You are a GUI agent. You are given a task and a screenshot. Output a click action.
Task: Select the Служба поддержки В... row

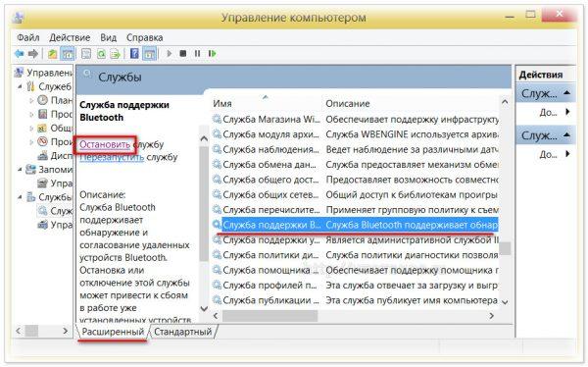[x=355, y=225]
